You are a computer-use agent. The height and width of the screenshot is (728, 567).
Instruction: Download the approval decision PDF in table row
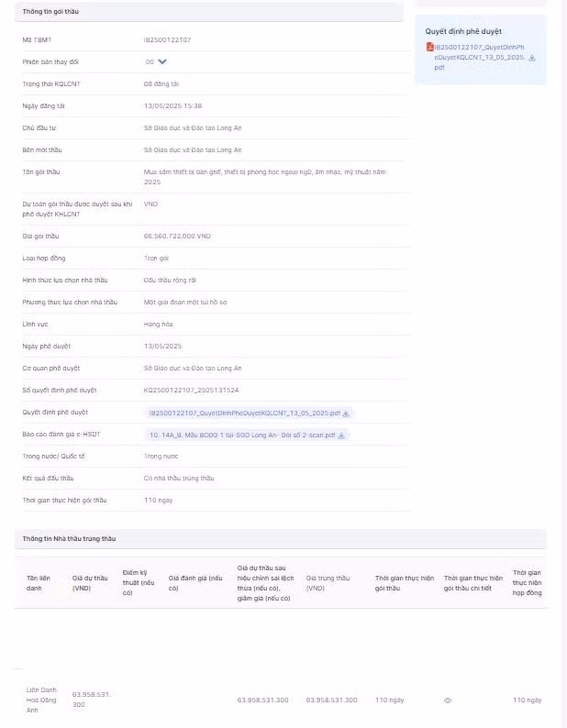346,413
